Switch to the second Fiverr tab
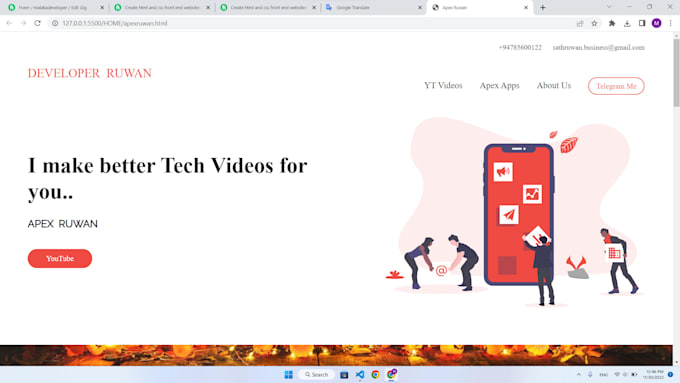Screen dimensions: 680x383 pyautogui.click(x=162, y=7)
